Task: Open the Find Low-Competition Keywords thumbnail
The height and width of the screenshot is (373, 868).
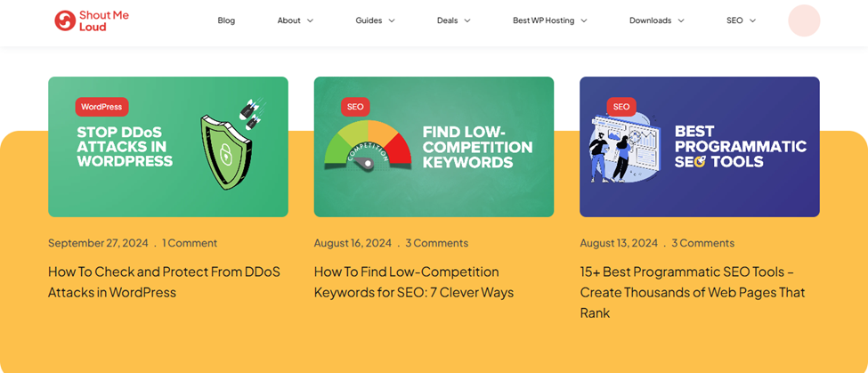Action: pos(434,147)
